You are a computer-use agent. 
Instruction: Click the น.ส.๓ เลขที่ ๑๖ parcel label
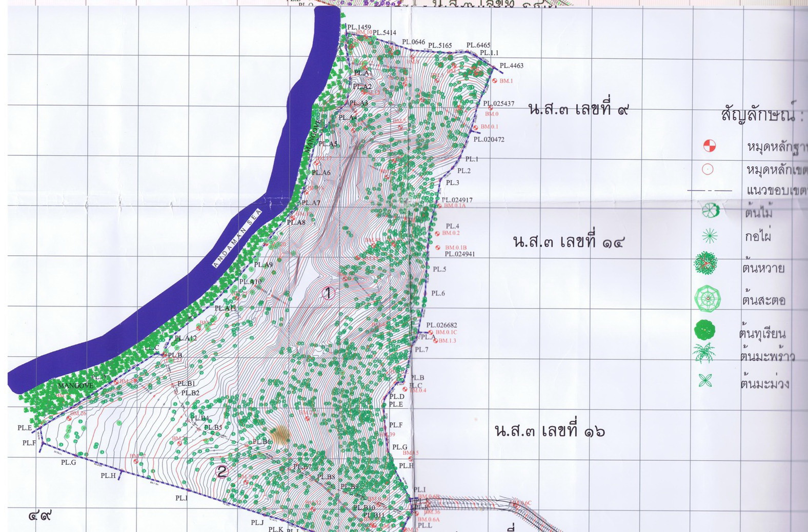click(x=550, y=431)
